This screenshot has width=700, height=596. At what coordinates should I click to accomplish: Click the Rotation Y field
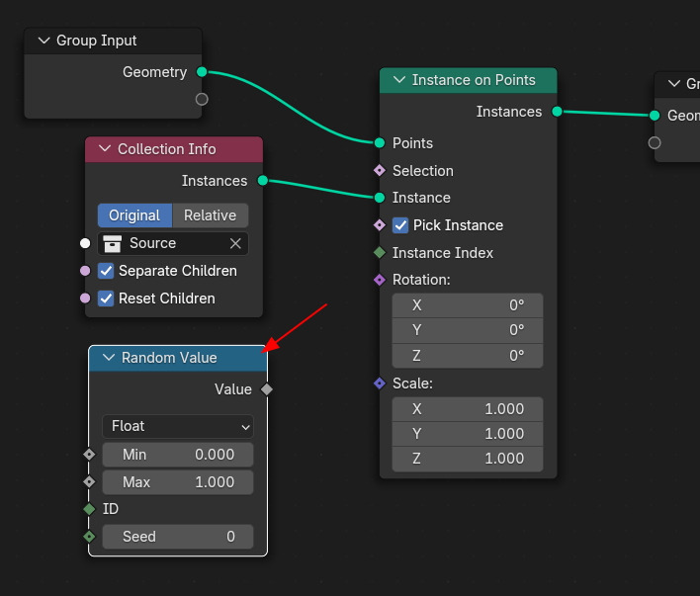click(468, 330)
